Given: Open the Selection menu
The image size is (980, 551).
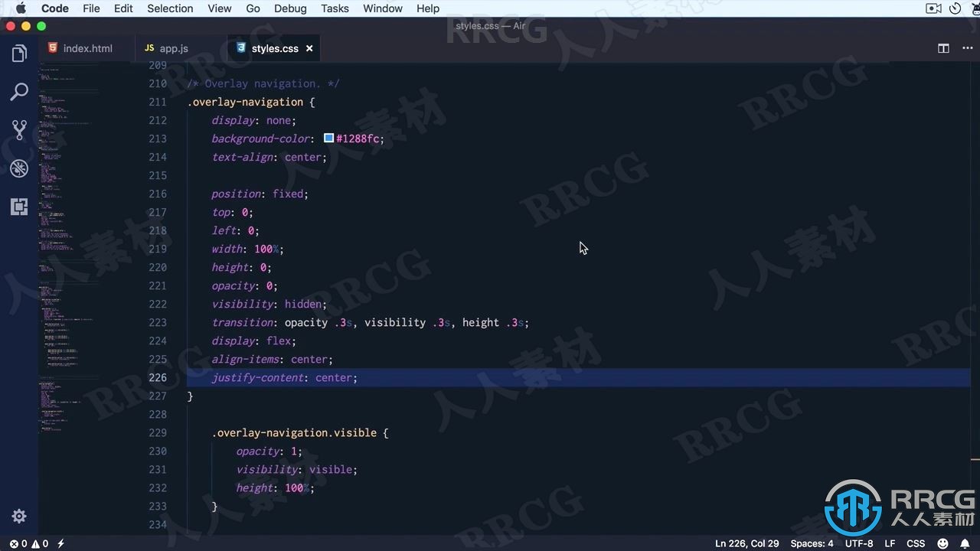Looking at the screenshot, I should [x=170, y=8].
